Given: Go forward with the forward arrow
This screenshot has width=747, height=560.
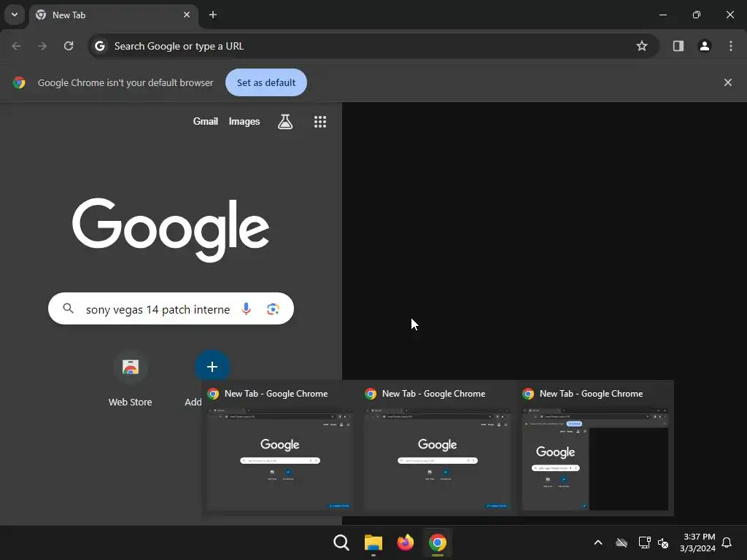Looking at the screenshot, I should [x=42, y=46].
